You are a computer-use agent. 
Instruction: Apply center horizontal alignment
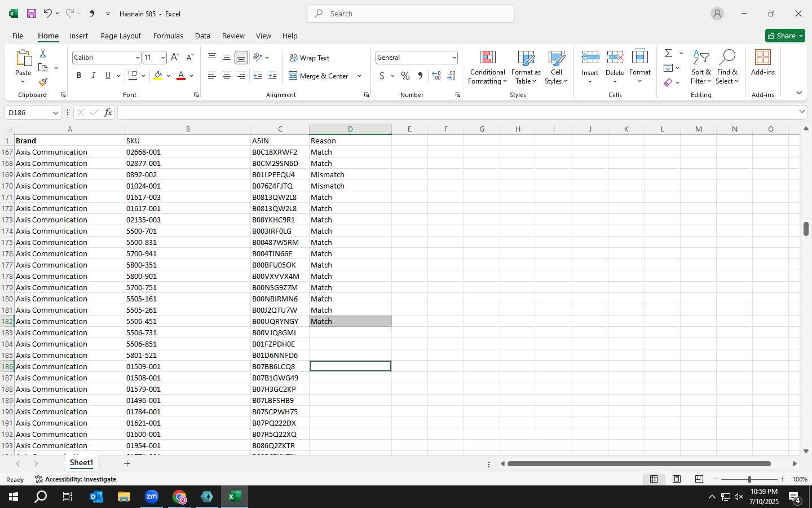(226, 76)
